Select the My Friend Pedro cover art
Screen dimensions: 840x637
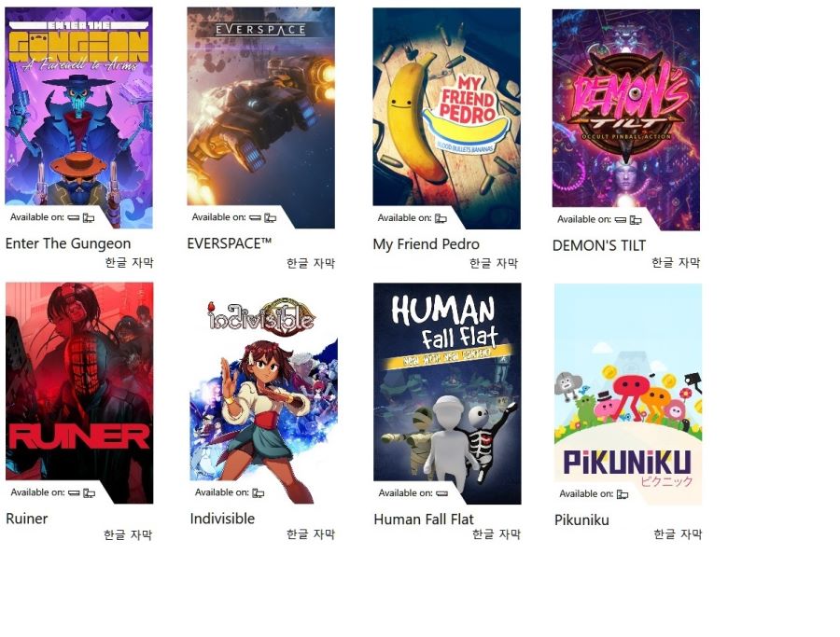coord(447,118)
